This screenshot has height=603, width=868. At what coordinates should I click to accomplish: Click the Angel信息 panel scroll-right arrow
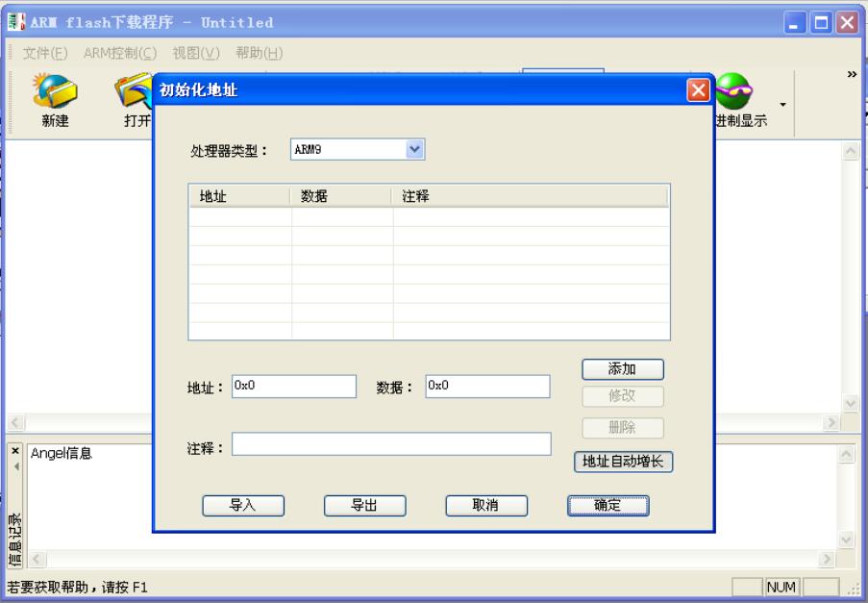(827, 560)
